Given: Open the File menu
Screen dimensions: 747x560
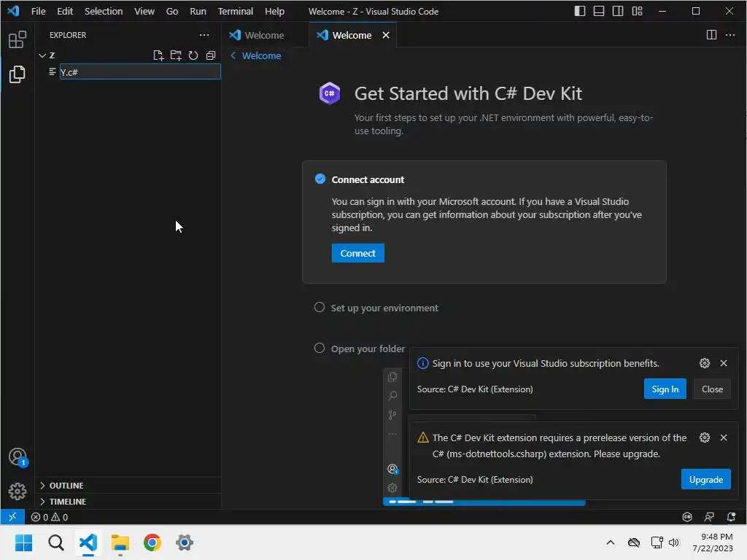Looking at the screenshot, I should coord(38,11).
